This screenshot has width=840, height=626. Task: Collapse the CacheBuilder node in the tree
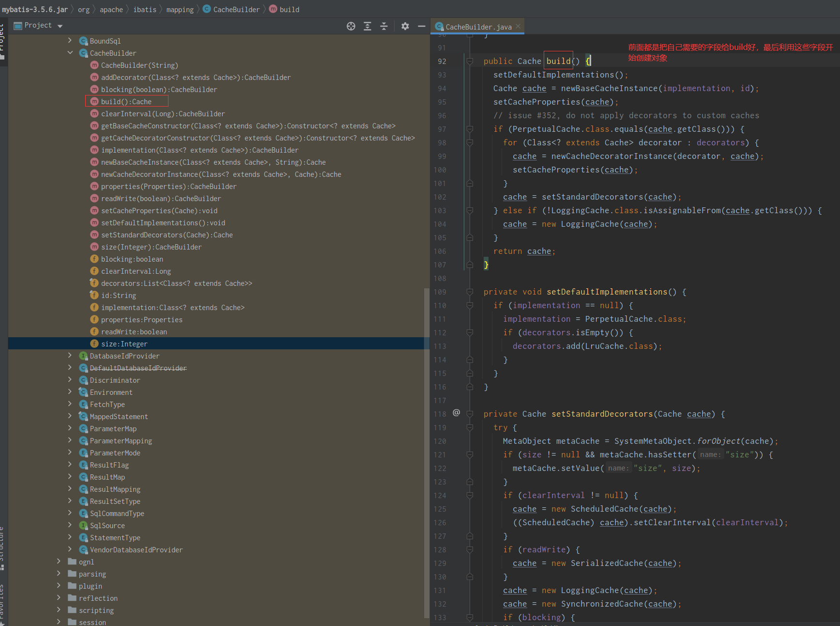[70, 53]
